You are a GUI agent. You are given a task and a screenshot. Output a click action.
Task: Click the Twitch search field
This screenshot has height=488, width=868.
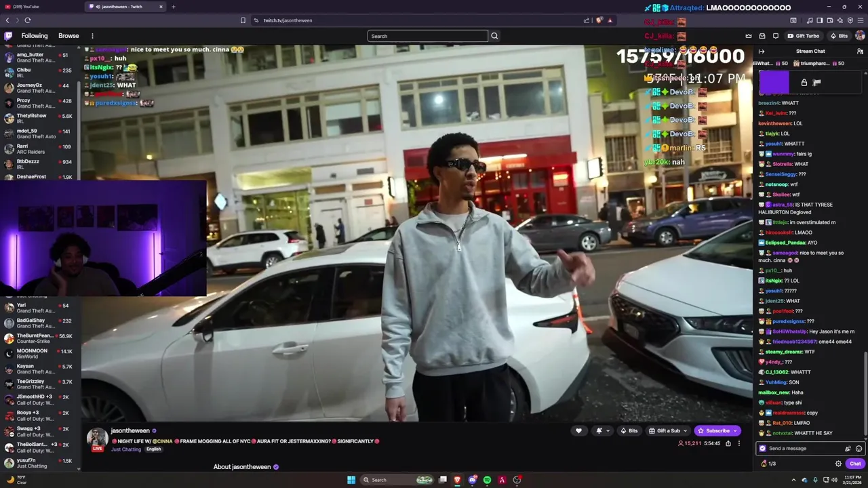[428, 36]
